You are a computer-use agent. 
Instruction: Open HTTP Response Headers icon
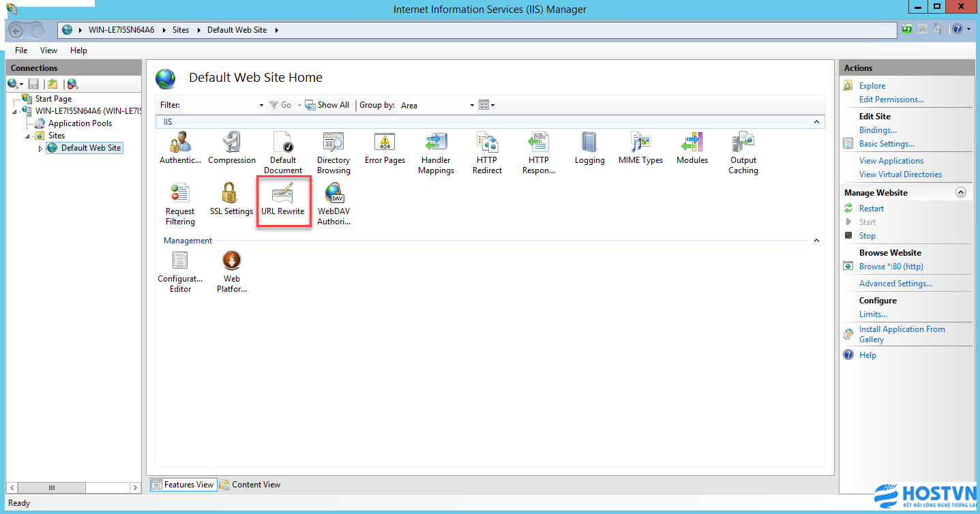(538, 153)
